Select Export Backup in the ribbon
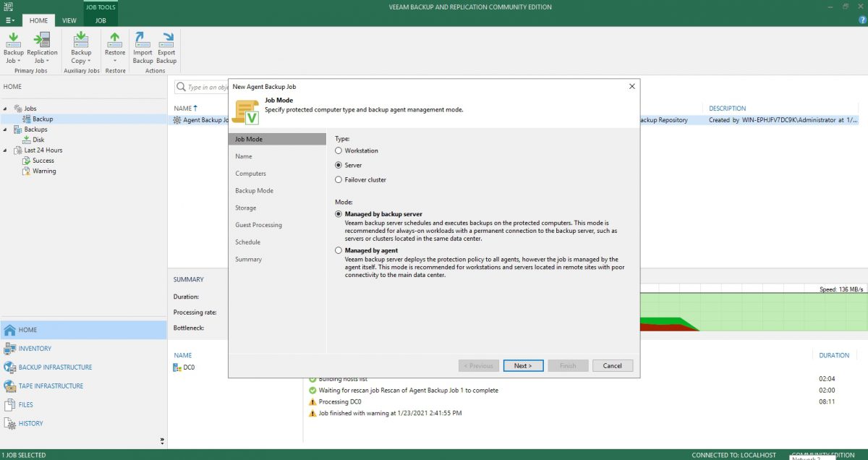 [x=166, y=49]
